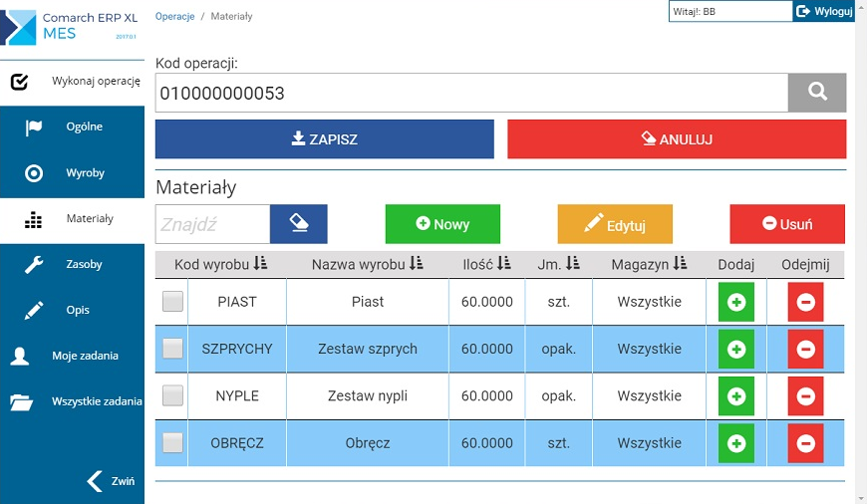Click the bars icon for Materiały

tap(33, 219)
